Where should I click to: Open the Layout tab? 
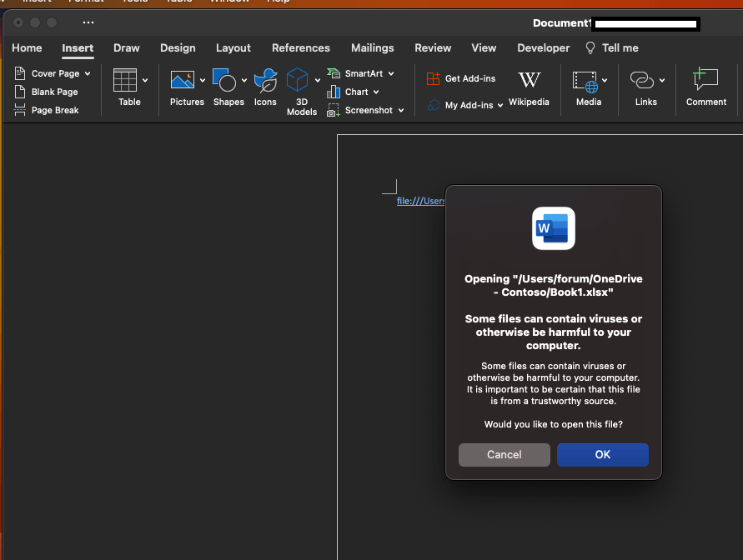point(233,47)
